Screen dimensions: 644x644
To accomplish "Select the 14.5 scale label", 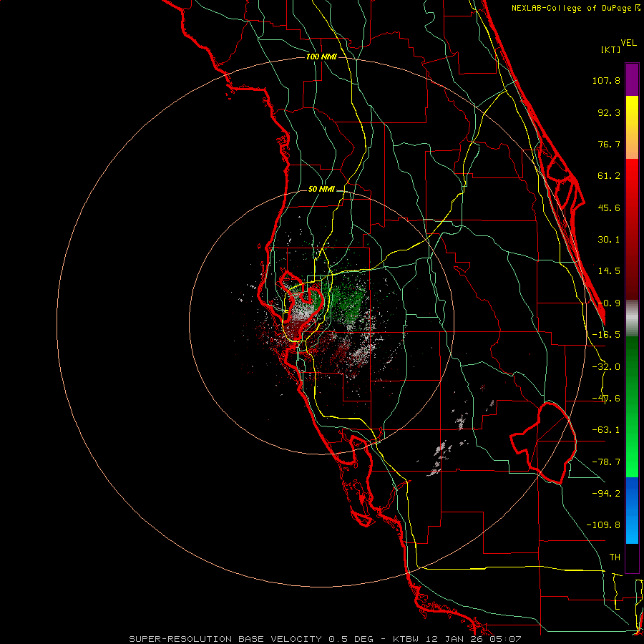I will pos(609,271).
